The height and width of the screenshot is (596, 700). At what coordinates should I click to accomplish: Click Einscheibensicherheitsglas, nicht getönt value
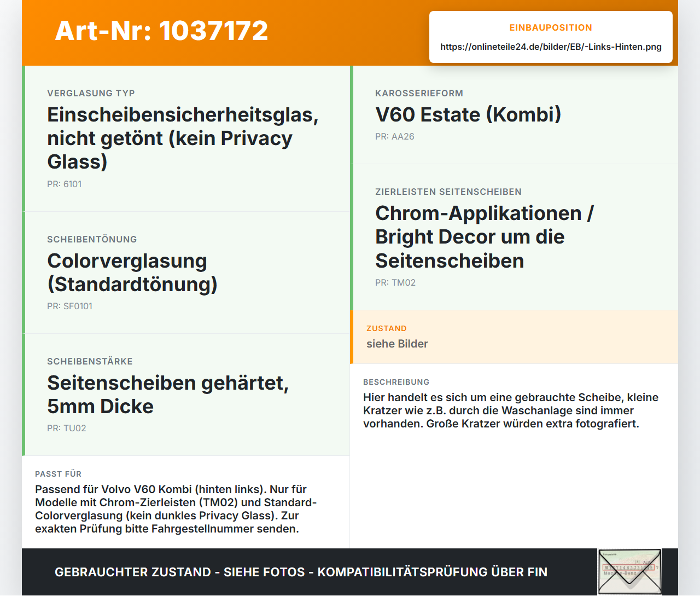pos(183,138)
